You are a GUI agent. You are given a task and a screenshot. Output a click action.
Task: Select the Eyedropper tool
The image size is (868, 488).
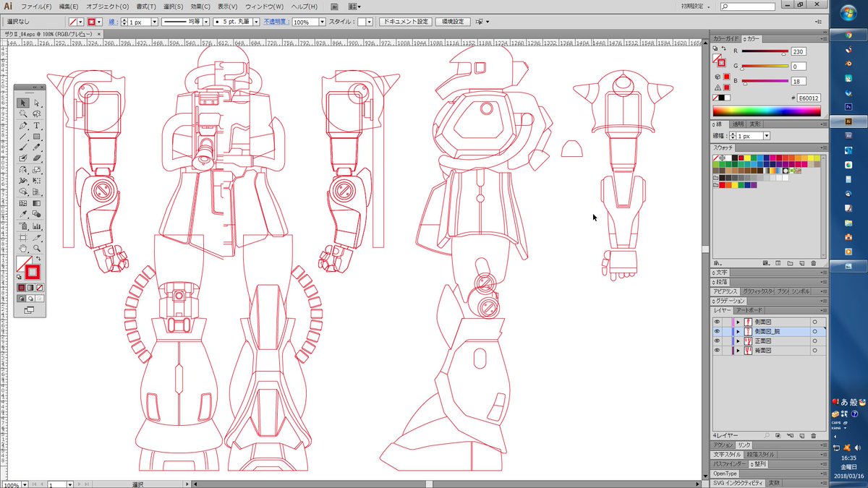pyautogui.click(x=23, y=215)
